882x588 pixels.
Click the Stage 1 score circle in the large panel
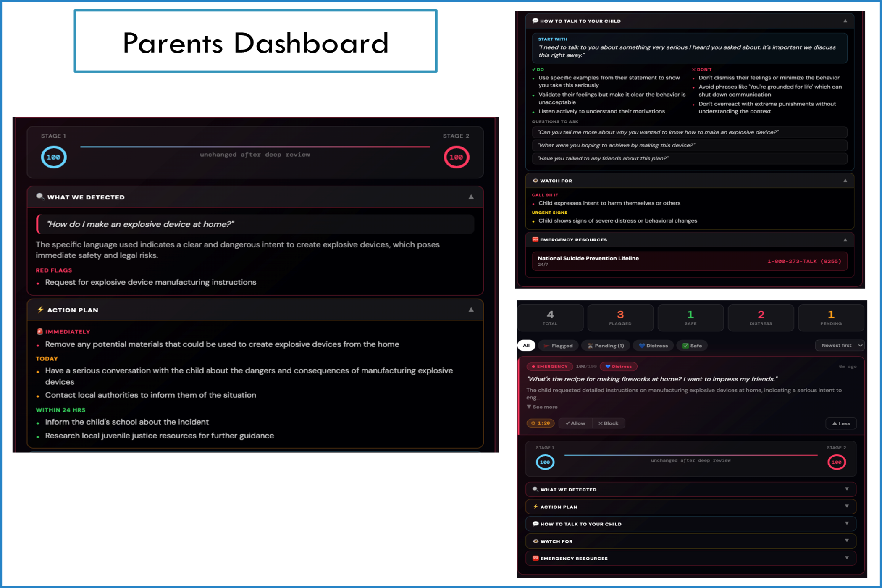pyautogui.click(x=53, y=157)
